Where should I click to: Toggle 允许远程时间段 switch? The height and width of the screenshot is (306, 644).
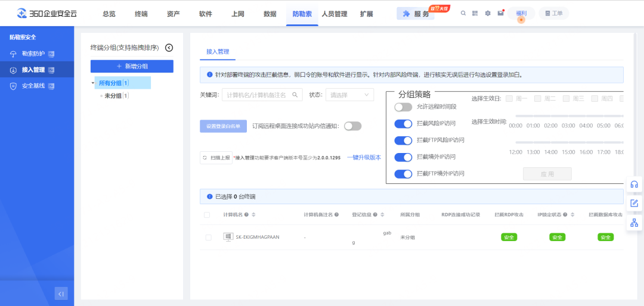point(404,107)
